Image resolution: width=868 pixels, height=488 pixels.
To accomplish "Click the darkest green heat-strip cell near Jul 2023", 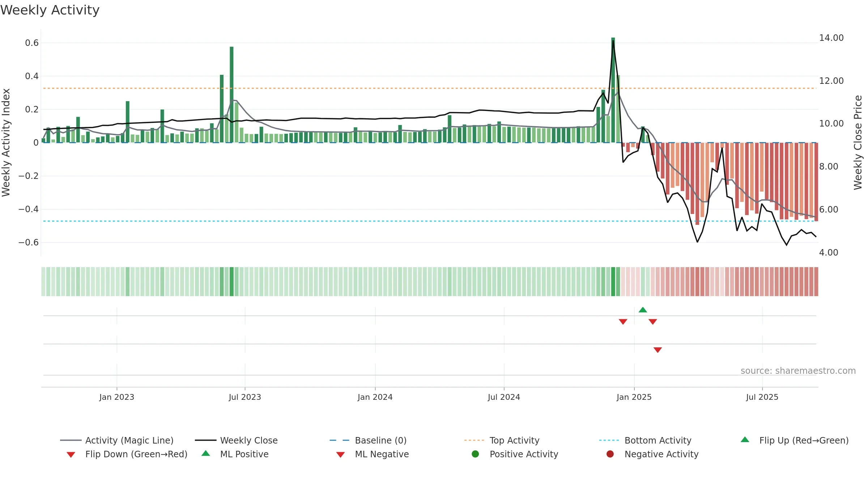I will pyautogui.click(x=231, y=282).
